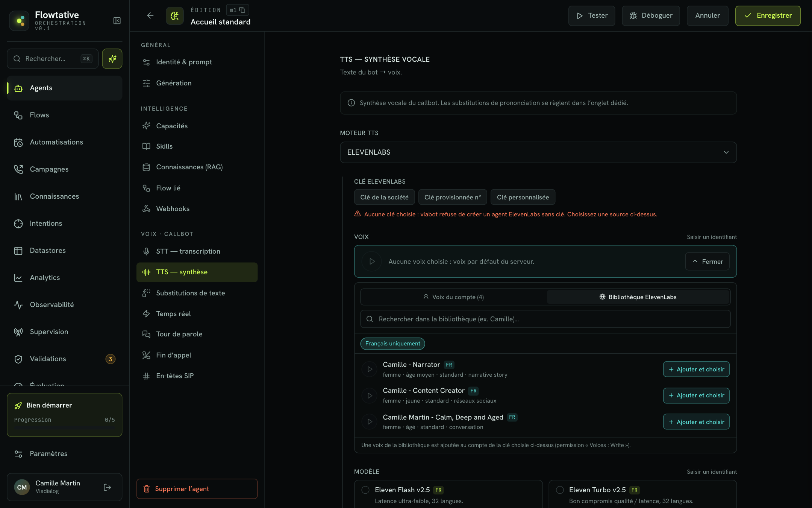Click the logout icon next to Camille Martin
Image resolution: width=812 pixels, height=508 pixels.
coord(108,487)
